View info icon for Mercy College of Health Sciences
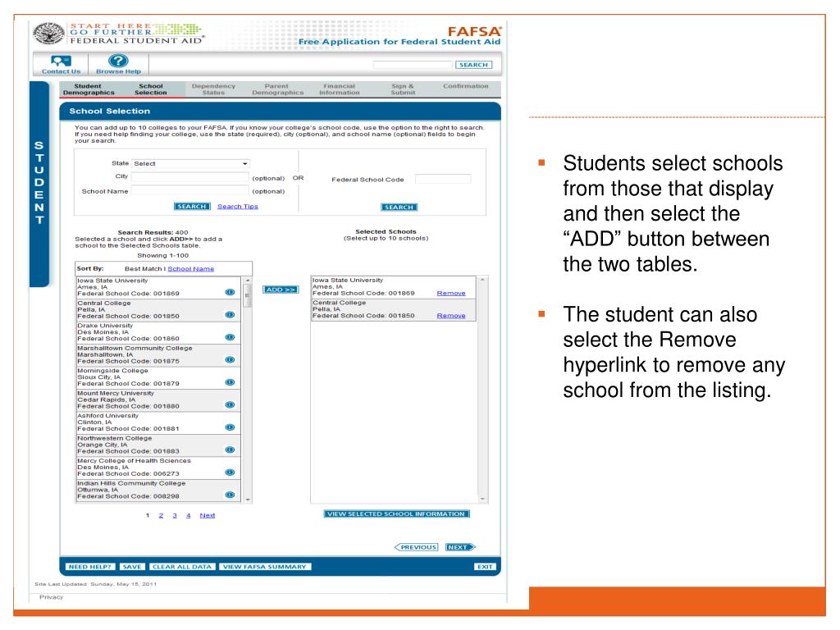The height and width of the screenshot is (630, 840). (x=230, y=472)
